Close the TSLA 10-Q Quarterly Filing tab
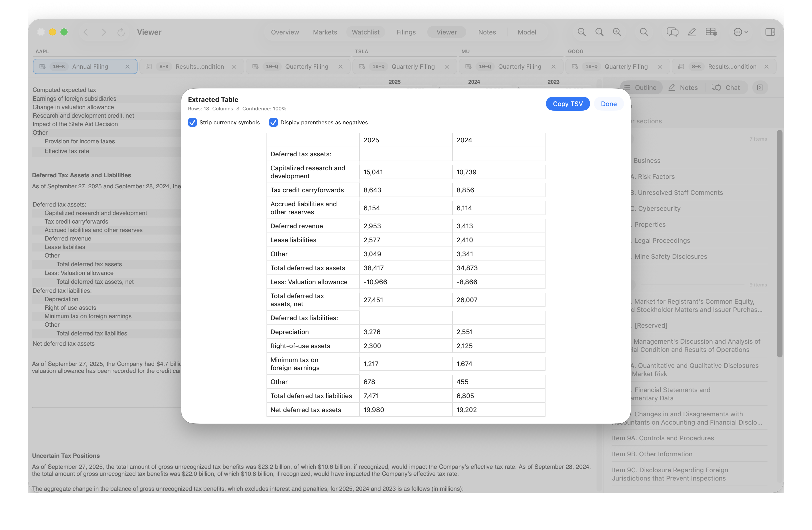812x530 pixels. point(447,66)
